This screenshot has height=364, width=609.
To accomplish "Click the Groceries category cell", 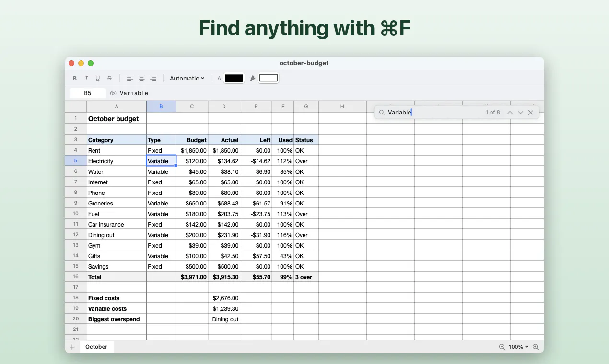I will 117,203.
